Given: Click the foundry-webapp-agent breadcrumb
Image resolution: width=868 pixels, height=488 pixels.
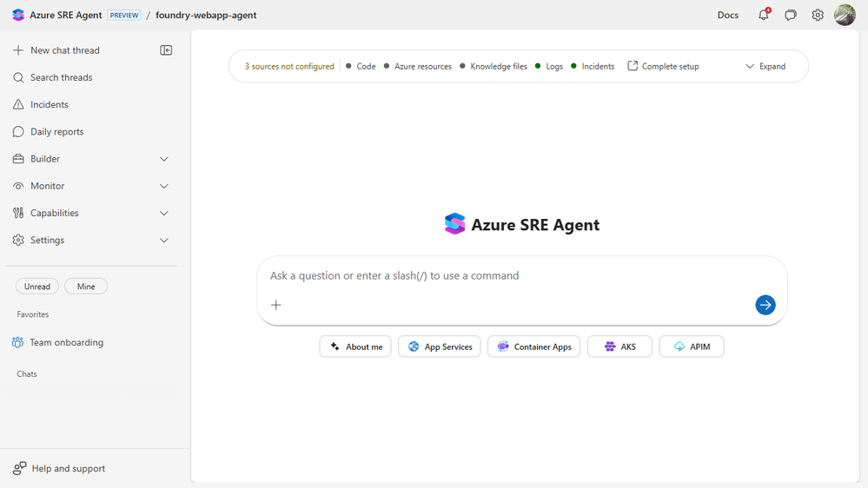Looking at the screenshot, I should 206,15.
